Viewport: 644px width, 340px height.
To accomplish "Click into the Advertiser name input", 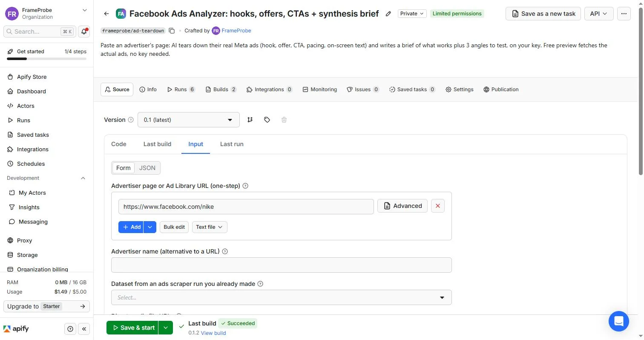I will pos(281,265).
